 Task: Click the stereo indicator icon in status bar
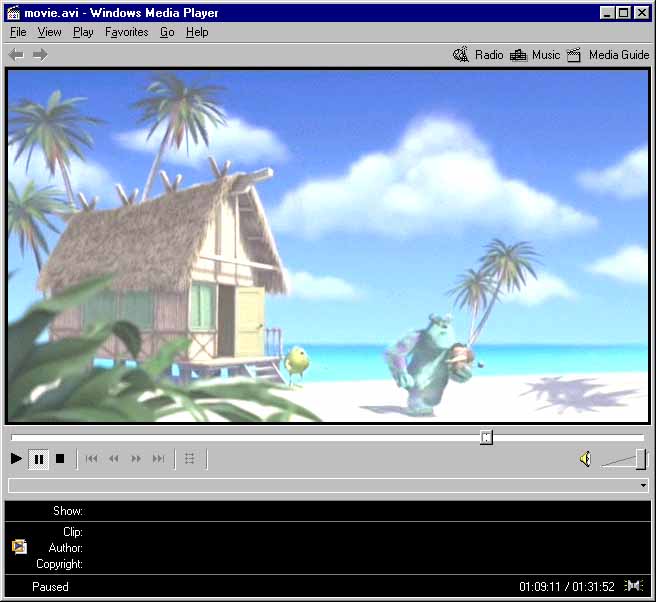pos(633,586)
